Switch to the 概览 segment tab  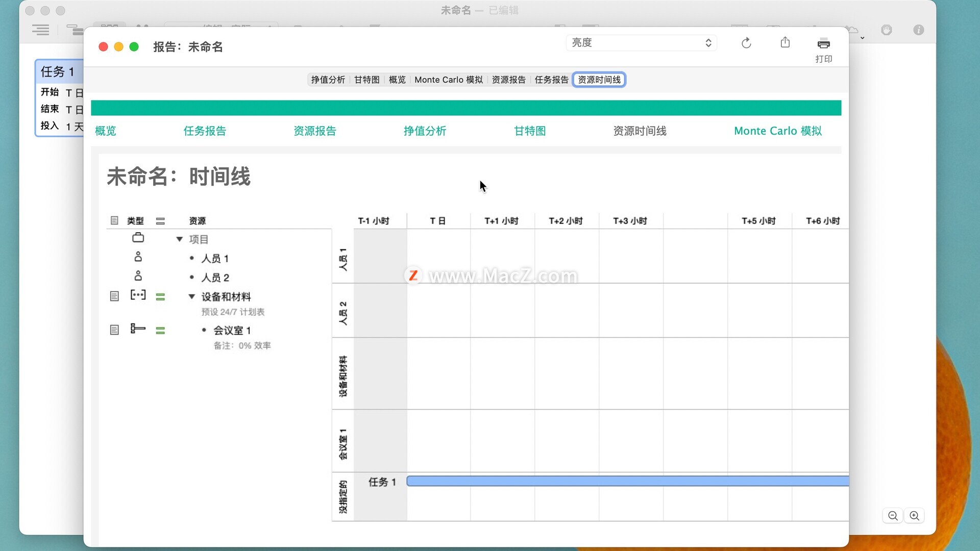point(397,80)
